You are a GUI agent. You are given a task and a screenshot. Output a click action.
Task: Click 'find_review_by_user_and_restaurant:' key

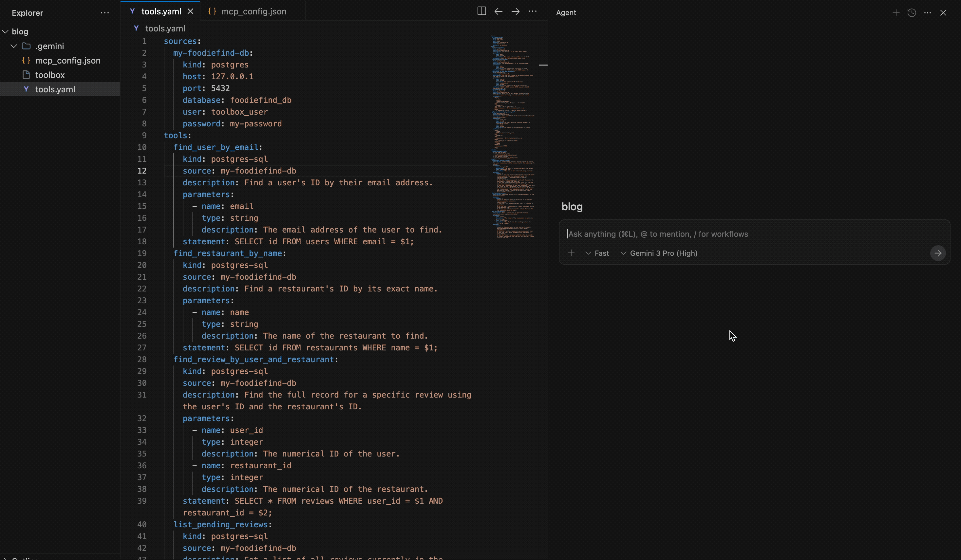[x=255, y=360]
